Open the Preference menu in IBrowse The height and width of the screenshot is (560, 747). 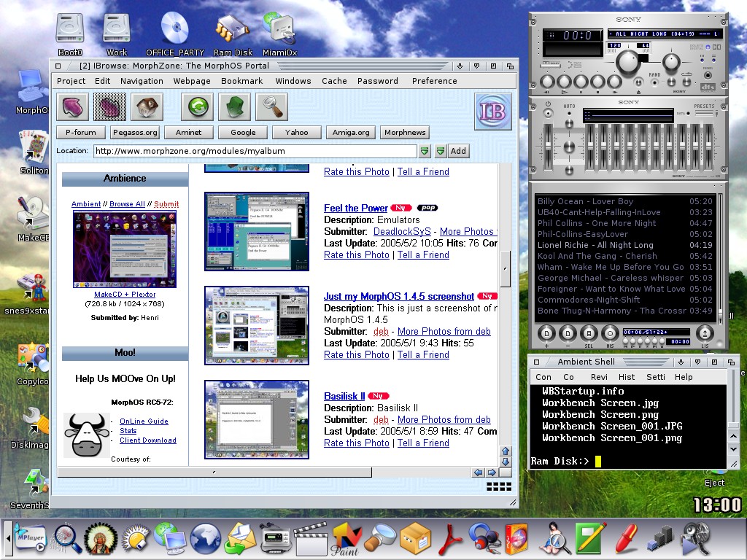(435, 81)
